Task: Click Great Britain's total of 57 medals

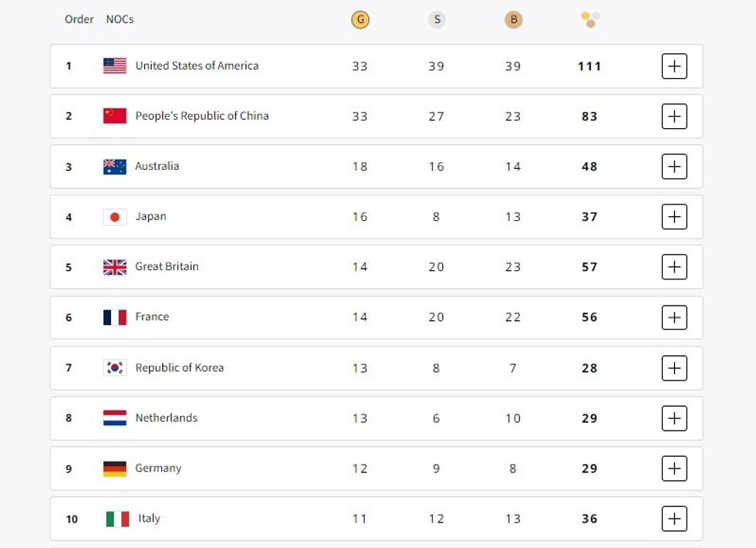Action: tap(589, 267)
